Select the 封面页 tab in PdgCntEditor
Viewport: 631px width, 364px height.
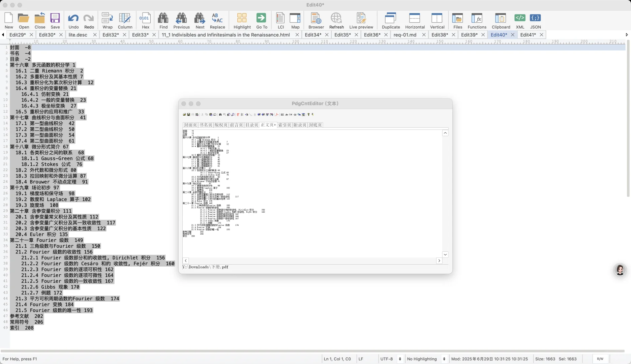tap(190, 125)
